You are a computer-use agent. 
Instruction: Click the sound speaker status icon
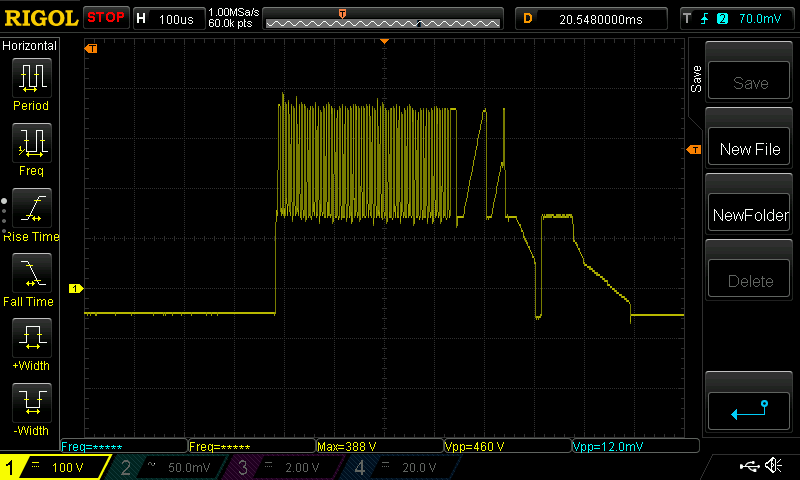point(774,465)
